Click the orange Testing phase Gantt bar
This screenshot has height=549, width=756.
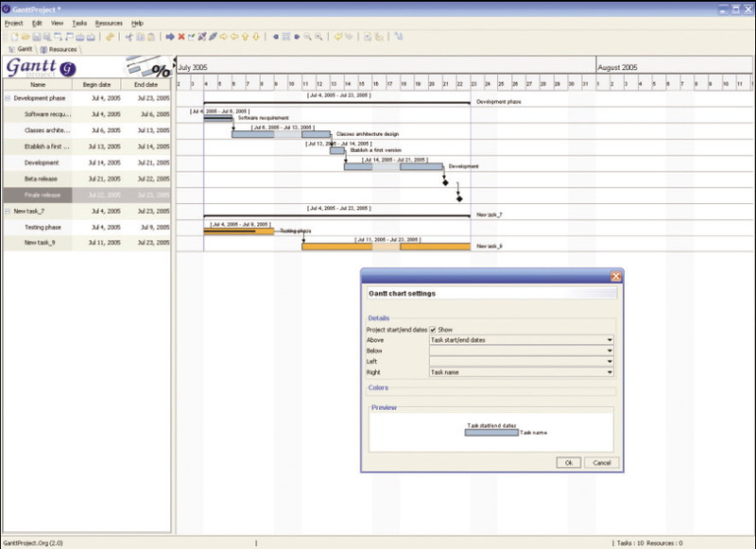pyautogui.click(x=239, y=232)
